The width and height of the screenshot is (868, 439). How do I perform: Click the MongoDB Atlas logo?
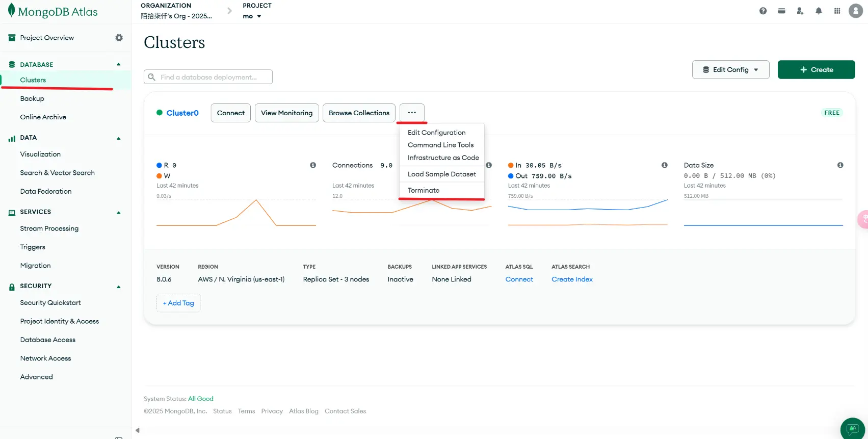click(53, 12)
